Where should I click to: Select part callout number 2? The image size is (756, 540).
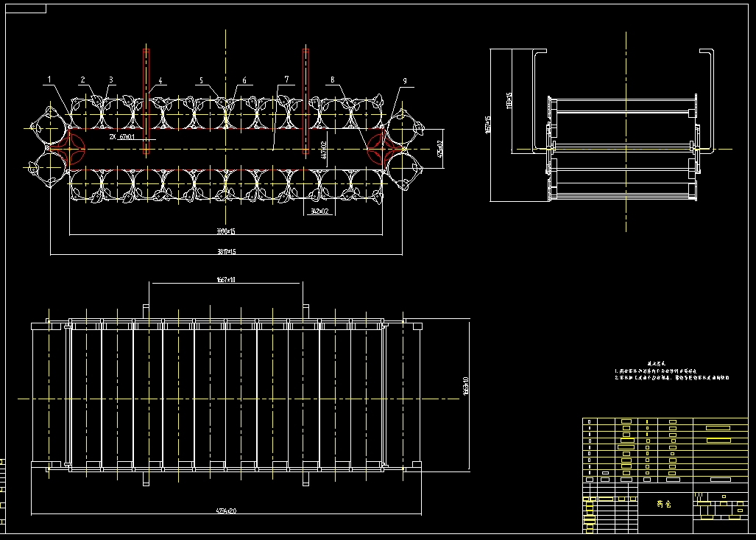83,80
